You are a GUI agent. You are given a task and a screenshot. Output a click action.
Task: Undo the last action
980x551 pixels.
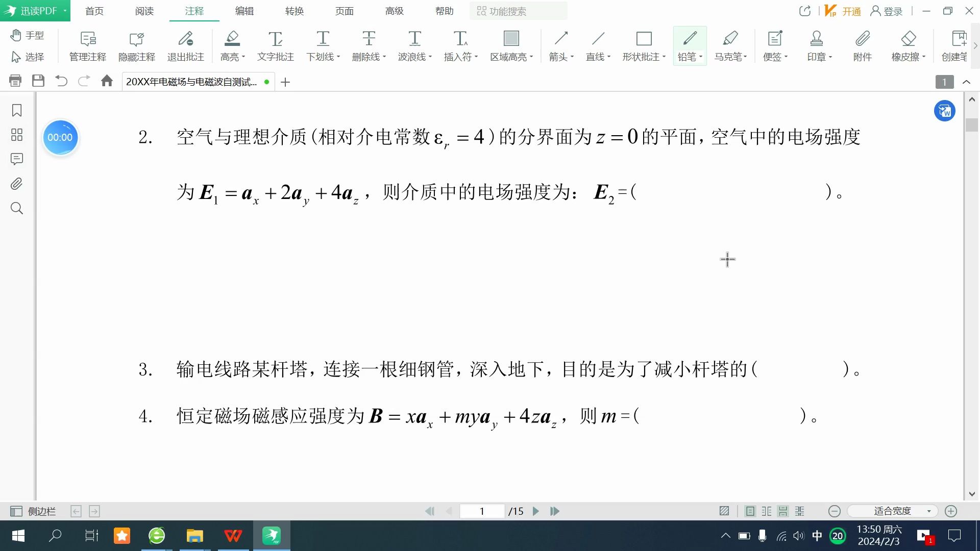61,81
